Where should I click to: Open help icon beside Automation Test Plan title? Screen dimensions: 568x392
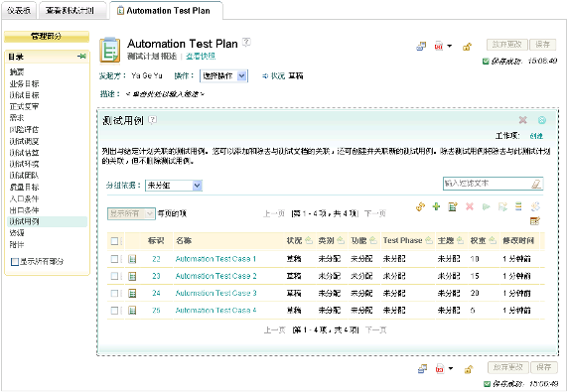(x=246, y=42)
